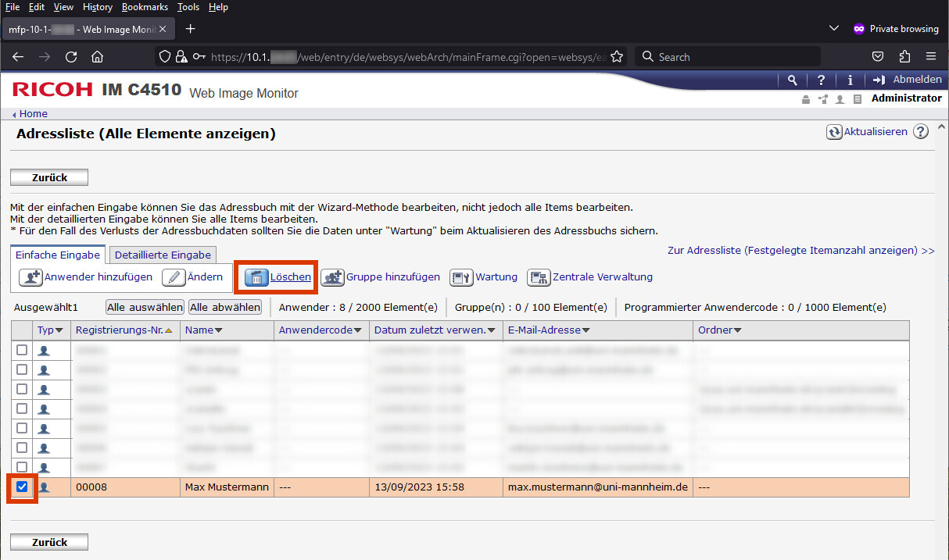Click into the browser address bar URL

click(x=406, y=57)
